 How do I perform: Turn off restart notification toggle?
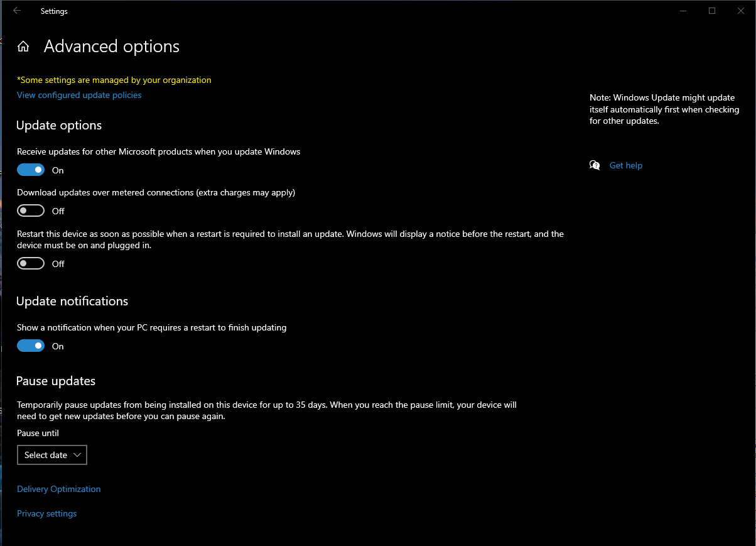click(x=31, y=346)
